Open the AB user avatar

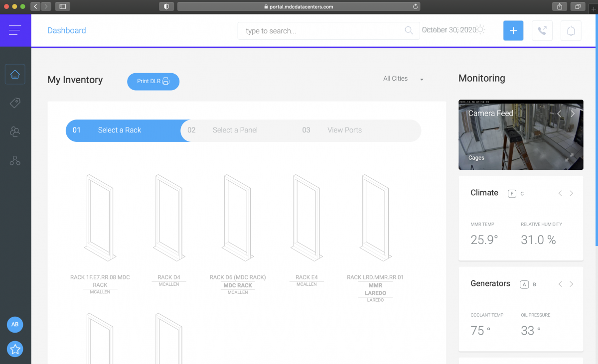[x=15, y=325]
